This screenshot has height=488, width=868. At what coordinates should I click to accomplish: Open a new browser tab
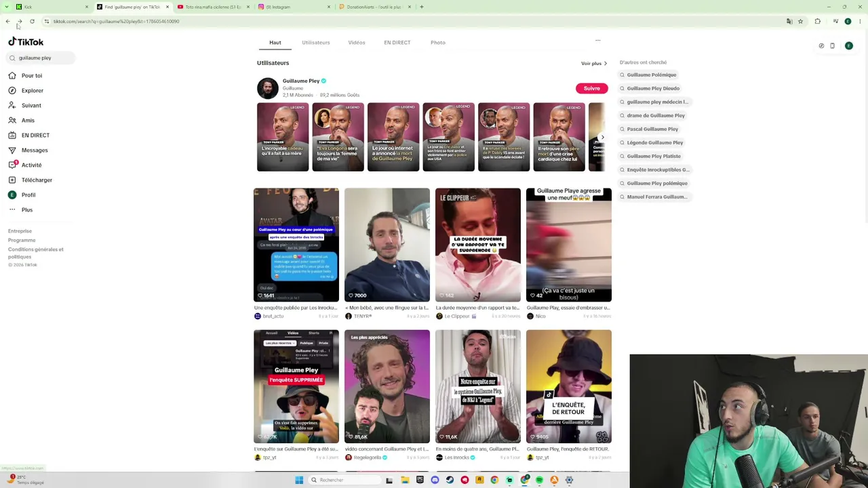pos(421,7)
